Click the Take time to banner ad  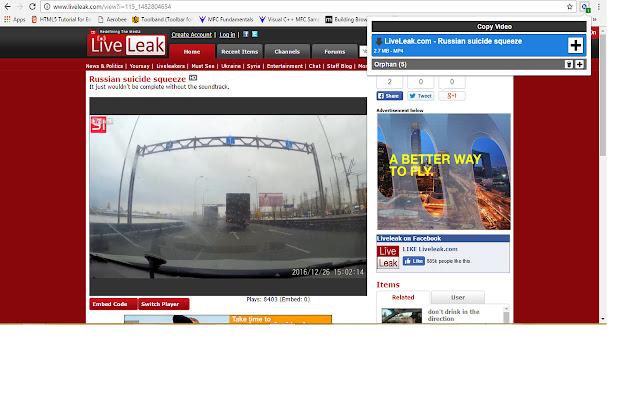click(x=228, y=319)
